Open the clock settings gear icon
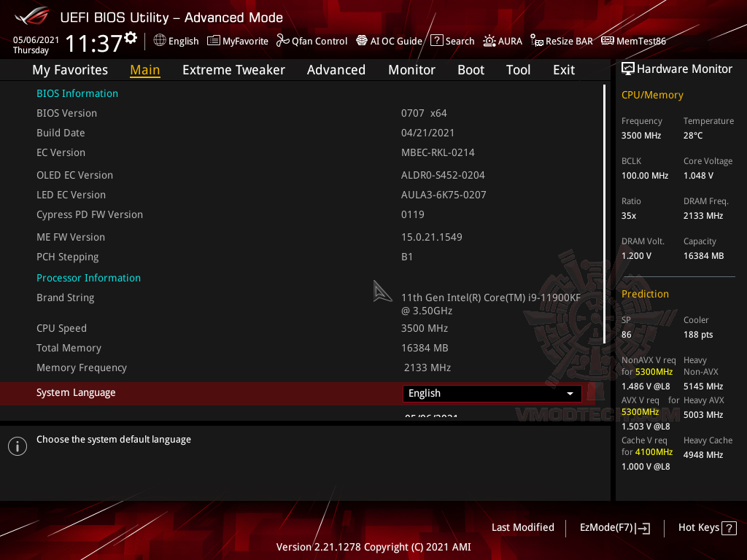This screenshot has width=747, height=560. [x=131, y=38]
